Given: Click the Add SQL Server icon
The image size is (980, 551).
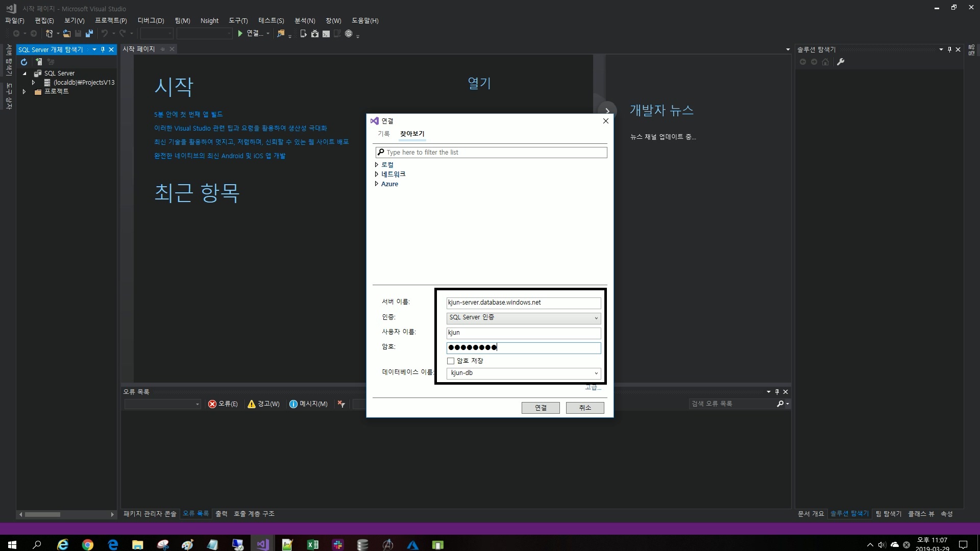Looking at the screenshot, I should tap(39, 62).
